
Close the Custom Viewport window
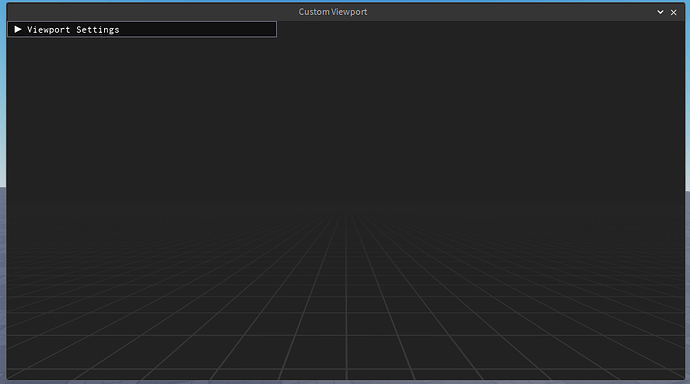(673, 12)
